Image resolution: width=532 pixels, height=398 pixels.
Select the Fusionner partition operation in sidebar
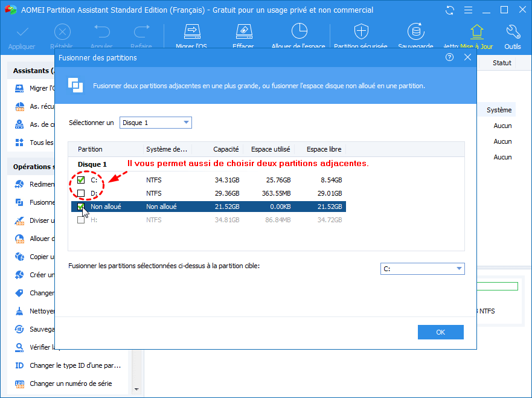[34, 202]
